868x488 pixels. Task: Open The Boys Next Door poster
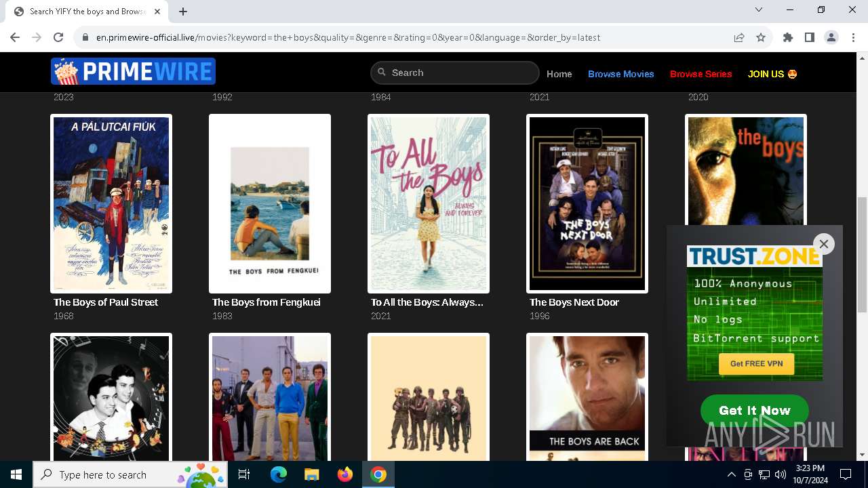[587, 203]
